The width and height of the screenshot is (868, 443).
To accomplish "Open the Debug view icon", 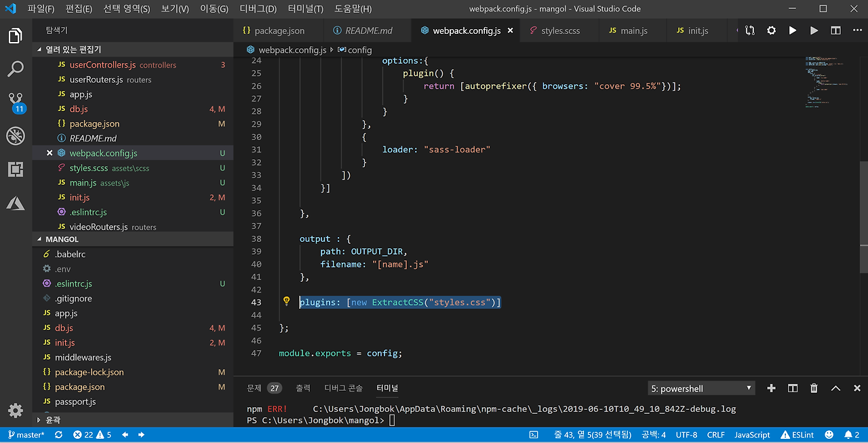I will [x=16, y=135].
